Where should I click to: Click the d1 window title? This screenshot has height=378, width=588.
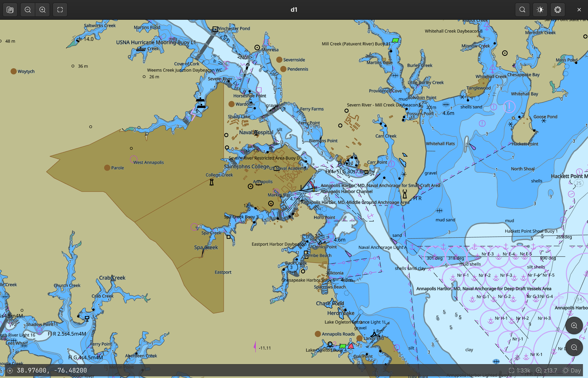294,10
